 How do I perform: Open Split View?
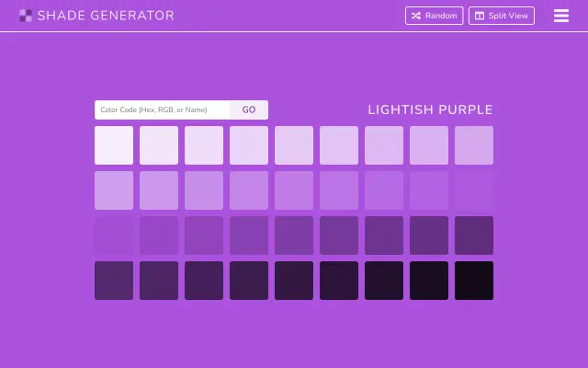click(502, 16)
